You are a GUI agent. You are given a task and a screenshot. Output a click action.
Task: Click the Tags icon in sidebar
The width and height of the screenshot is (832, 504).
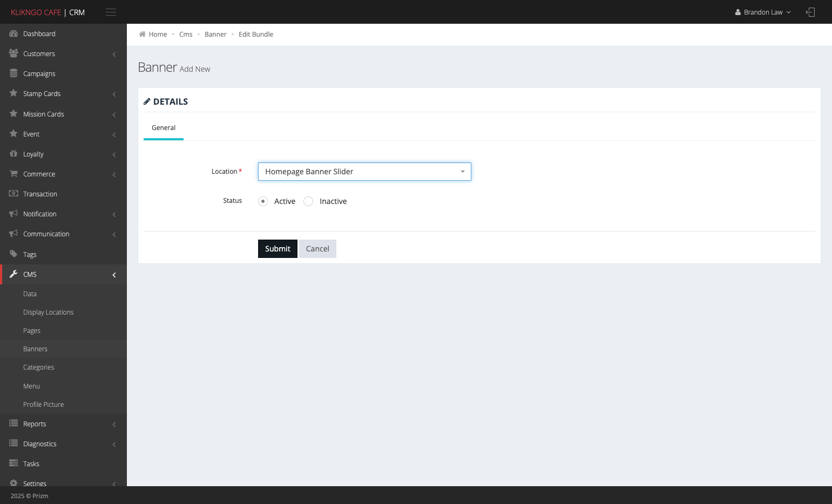13,254
